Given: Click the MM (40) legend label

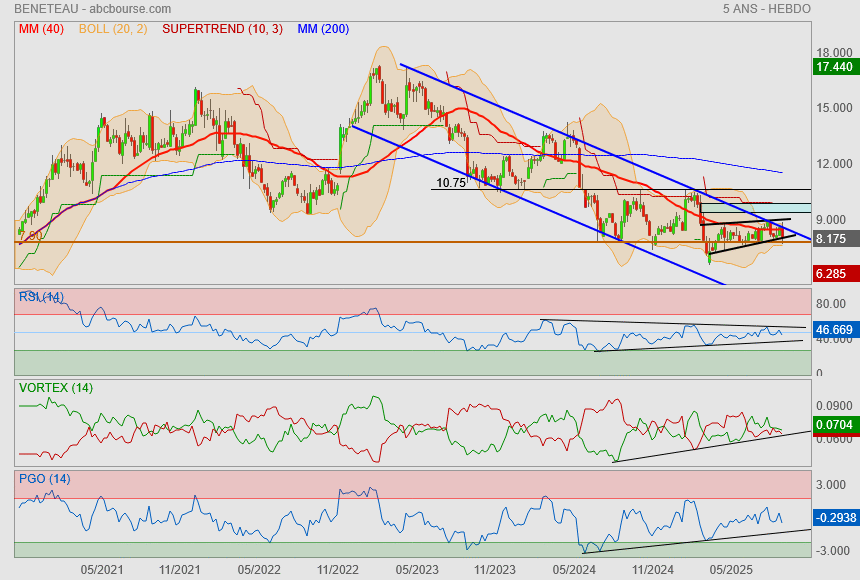Looking at the screenshot, I should tap(41, 29).
